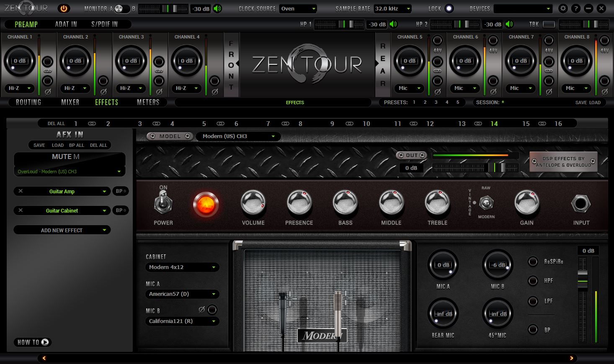Link channels 1 and 2 in AFX strip
This screenshot has height=364, width=614.
[92, 123]
